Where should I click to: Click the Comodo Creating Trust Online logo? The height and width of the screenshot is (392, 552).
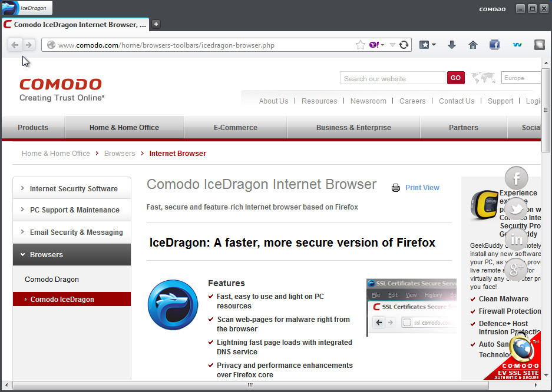click(62, 89)
